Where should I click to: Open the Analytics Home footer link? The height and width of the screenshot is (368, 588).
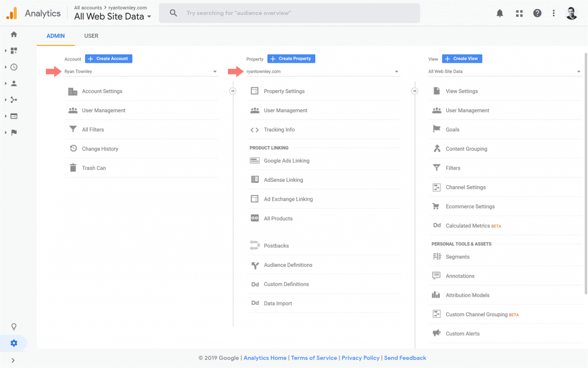pos(265,358)
